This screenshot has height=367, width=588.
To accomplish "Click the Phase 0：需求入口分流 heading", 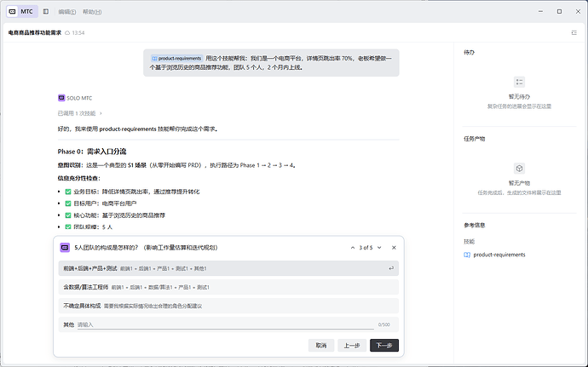I will (x=92, y=152).
